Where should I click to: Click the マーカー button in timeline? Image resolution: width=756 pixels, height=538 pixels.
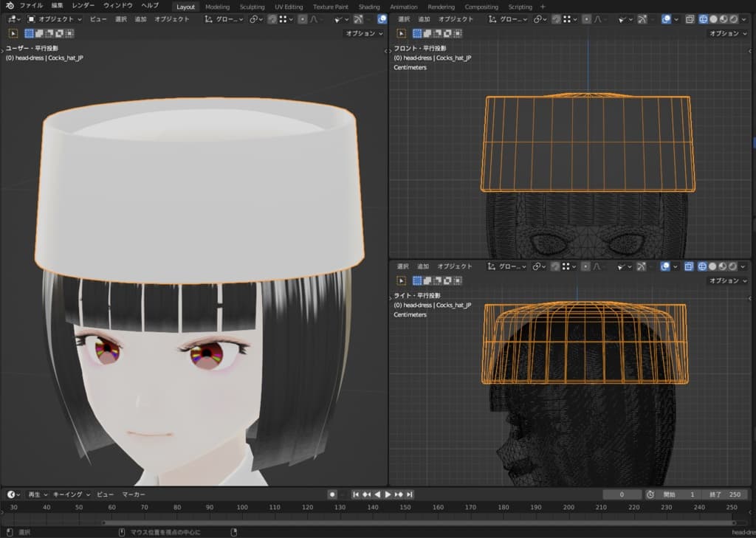[x=134, y=494]
